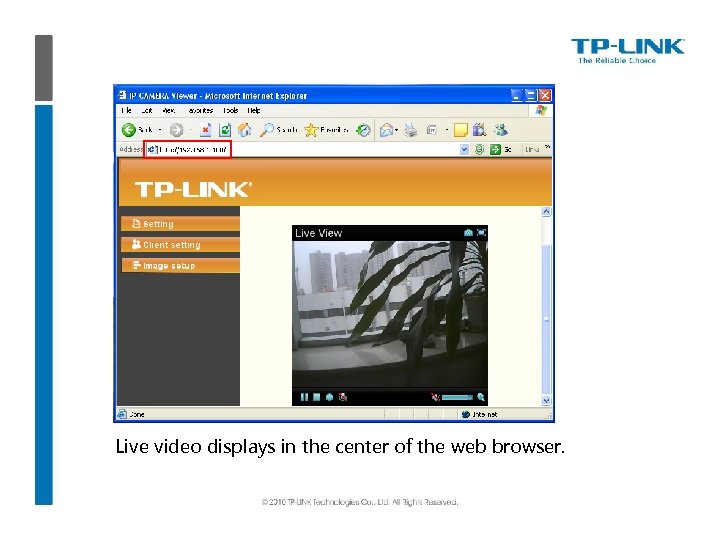The height and width of the screenshot is (540, 720).
Task: Open the Client setting page
Action: (x=180, y=245)
